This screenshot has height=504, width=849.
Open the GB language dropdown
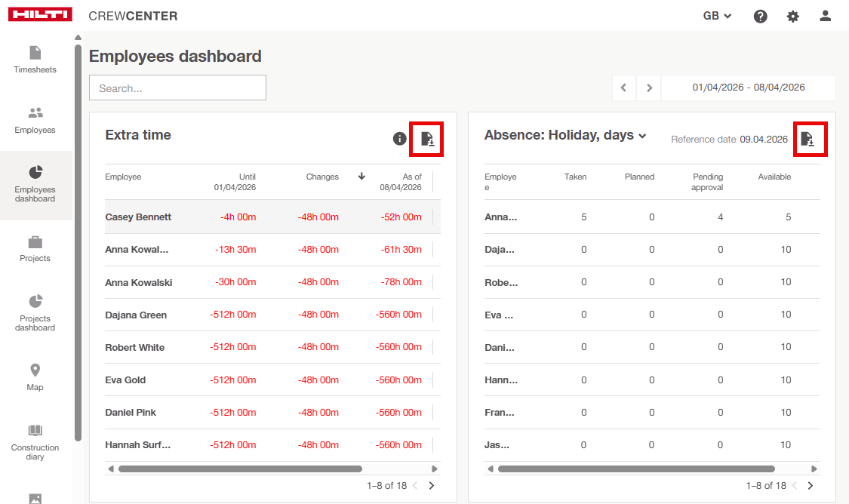click(717, 16)
